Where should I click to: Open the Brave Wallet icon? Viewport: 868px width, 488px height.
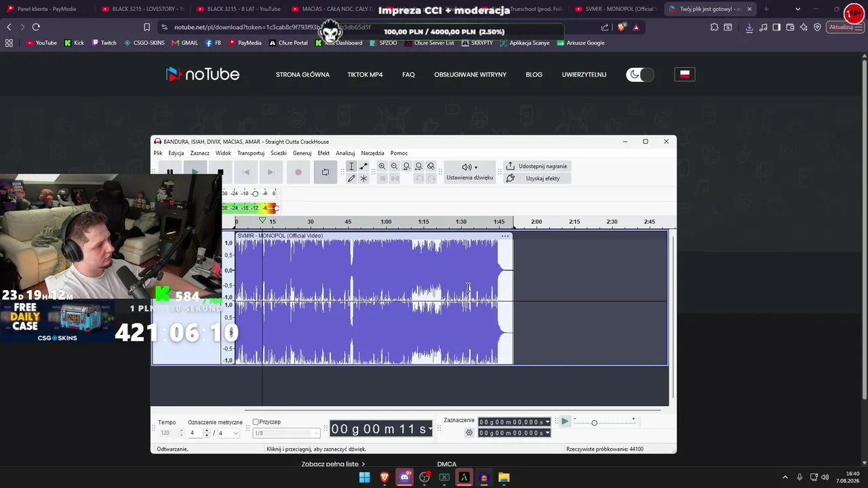click(x=790, y=27)
